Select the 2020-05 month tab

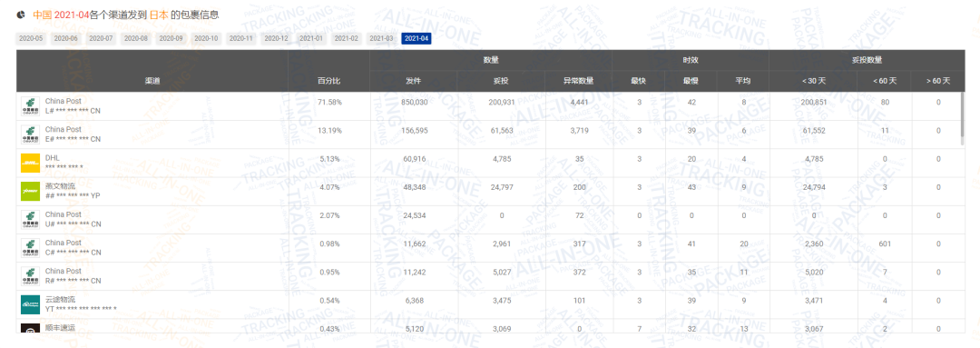click(31, 39)
